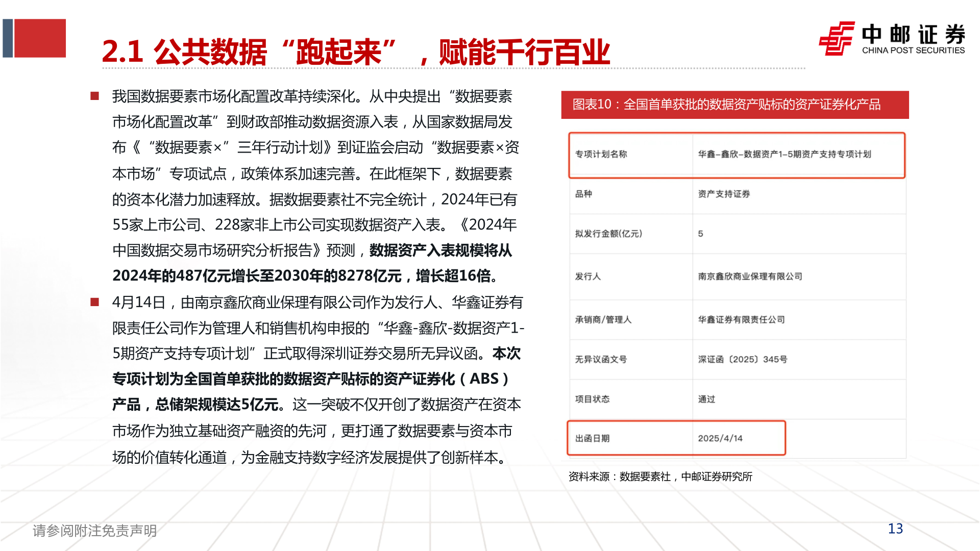980x551 pixels.
Task: Click the 请参阅附注免责声明 disclaimer link
Action: tap(94, 531)
